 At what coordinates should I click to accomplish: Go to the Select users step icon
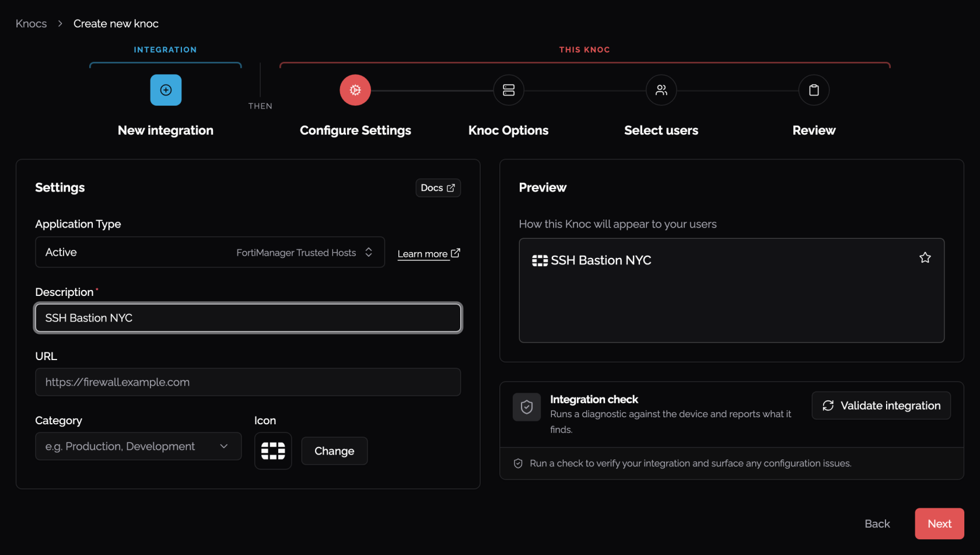661,90
